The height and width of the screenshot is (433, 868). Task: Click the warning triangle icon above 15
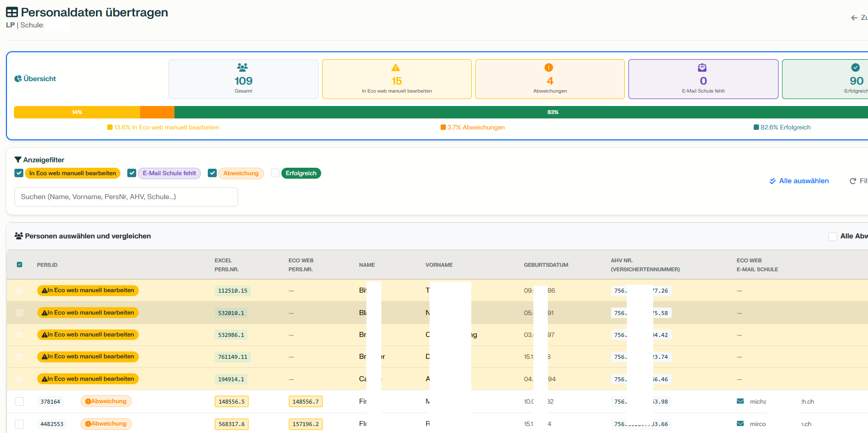(396, 68)
